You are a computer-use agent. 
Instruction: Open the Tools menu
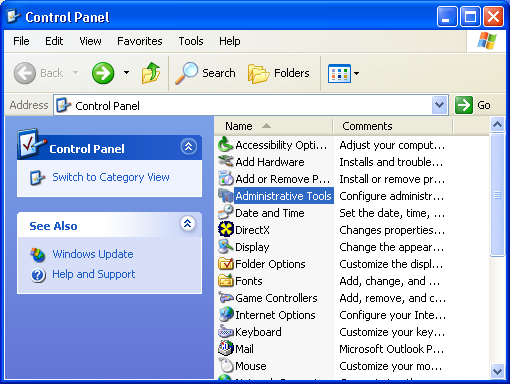coord(191,41)
